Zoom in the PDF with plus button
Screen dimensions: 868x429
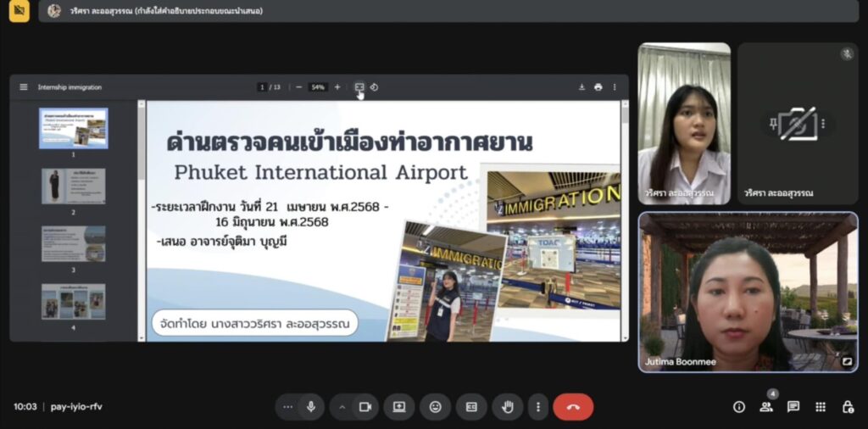337,87
